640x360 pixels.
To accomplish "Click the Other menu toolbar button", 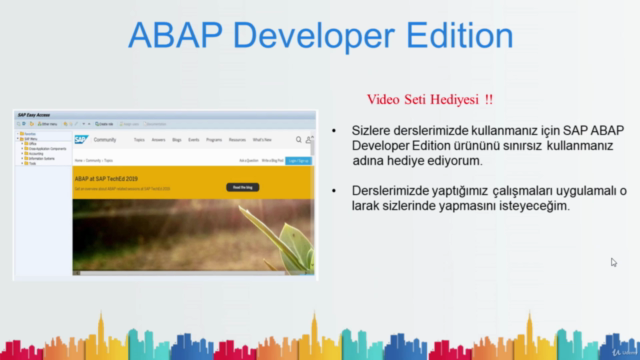I will tap(47, 124).
